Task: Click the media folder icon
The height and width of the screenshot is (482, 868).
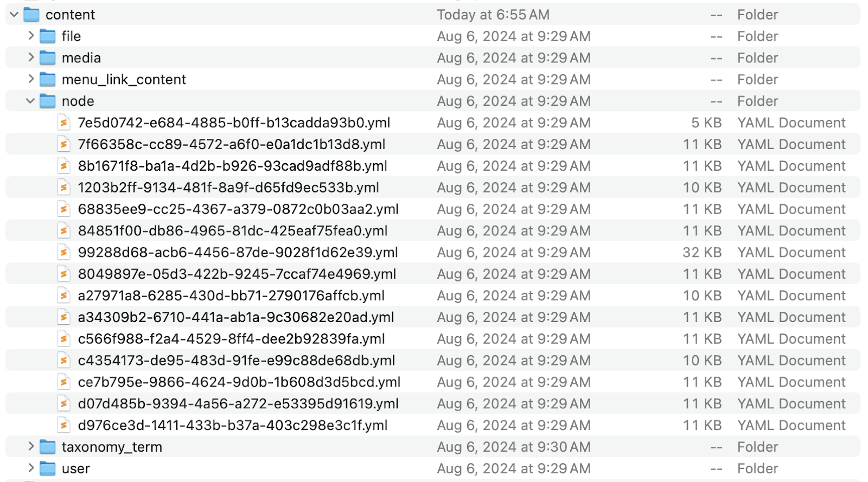Action: [48, 58]
